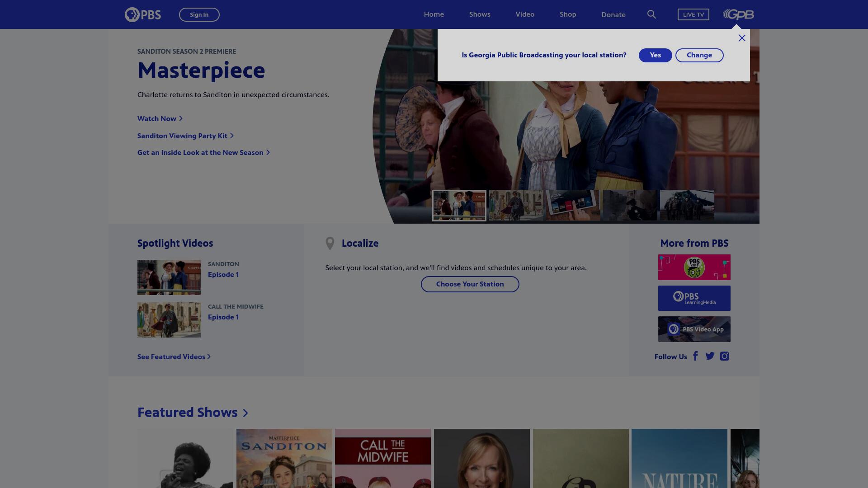Open the Shop menu item
The image size is (868, 488).
(x=568, y=14)
